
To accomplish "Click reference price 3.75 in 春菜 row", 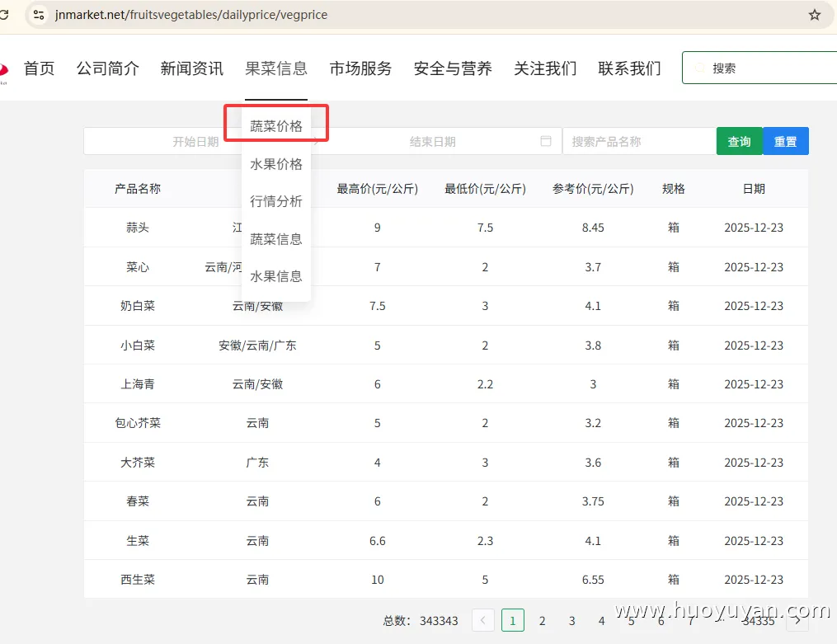I will click(593, 501).
